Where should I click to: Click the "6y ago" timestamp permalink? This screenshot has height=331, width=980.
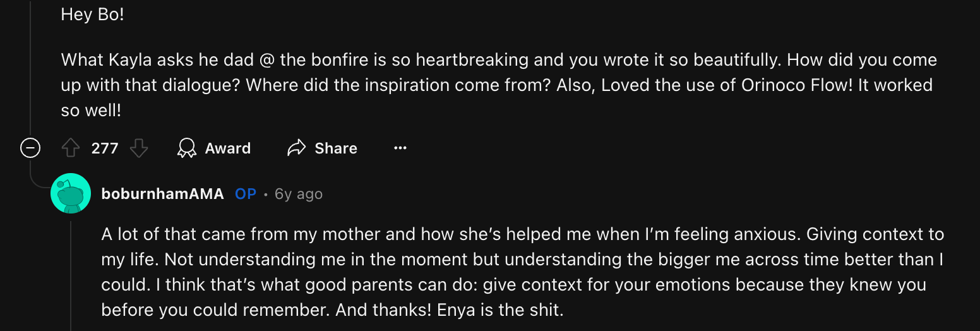click(299, 194)
